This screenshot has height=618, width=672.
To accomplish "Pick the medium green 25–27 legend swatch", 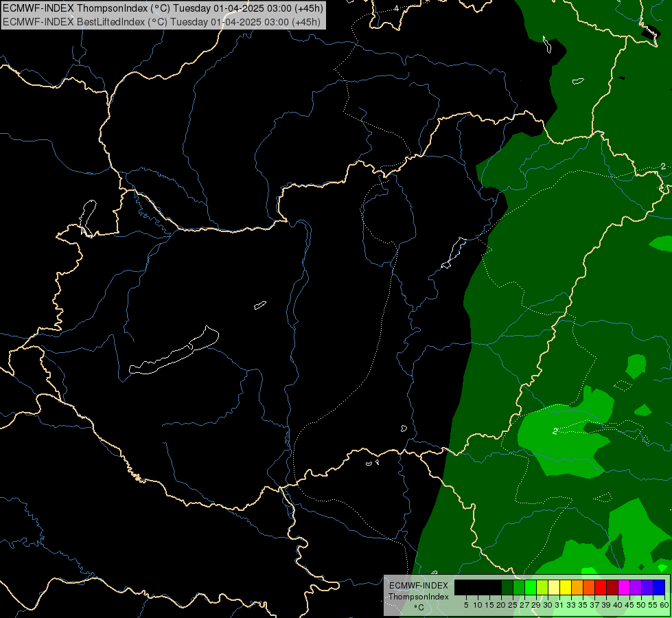I will pyautogui.click(x=519, y=587).
